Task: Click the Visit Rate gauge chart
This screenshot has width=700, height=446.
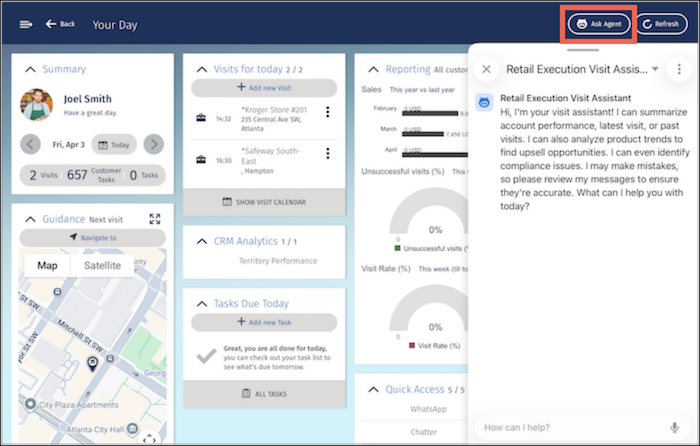Action: (429, 308)
